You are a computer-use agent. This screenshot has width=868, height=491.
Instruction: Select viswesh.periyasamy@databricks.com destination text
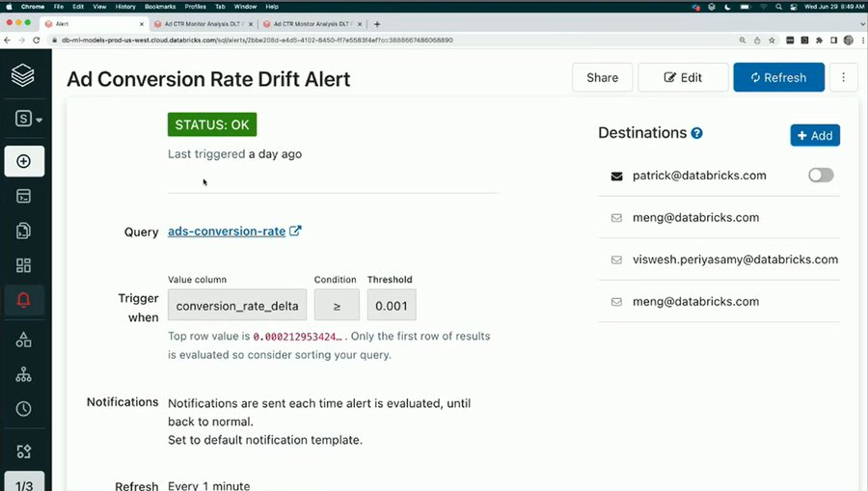pos(735,259)
